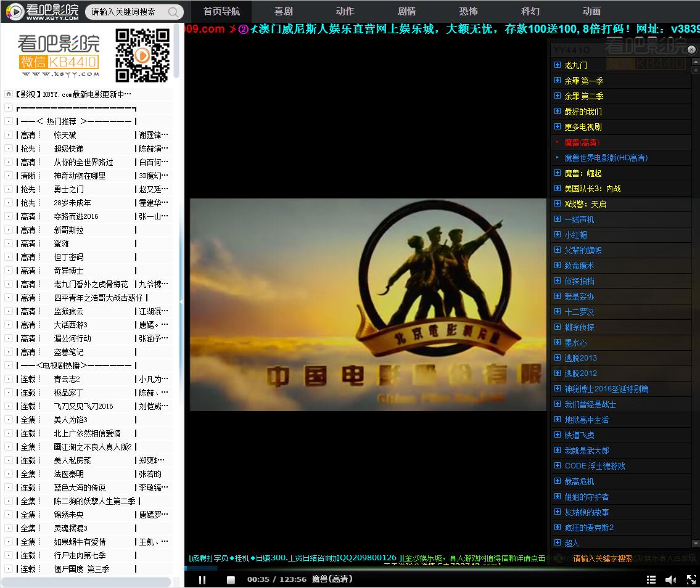Click the tree node icon beside 美人为馅3
700x588 pixels.
tap(9, 420)
